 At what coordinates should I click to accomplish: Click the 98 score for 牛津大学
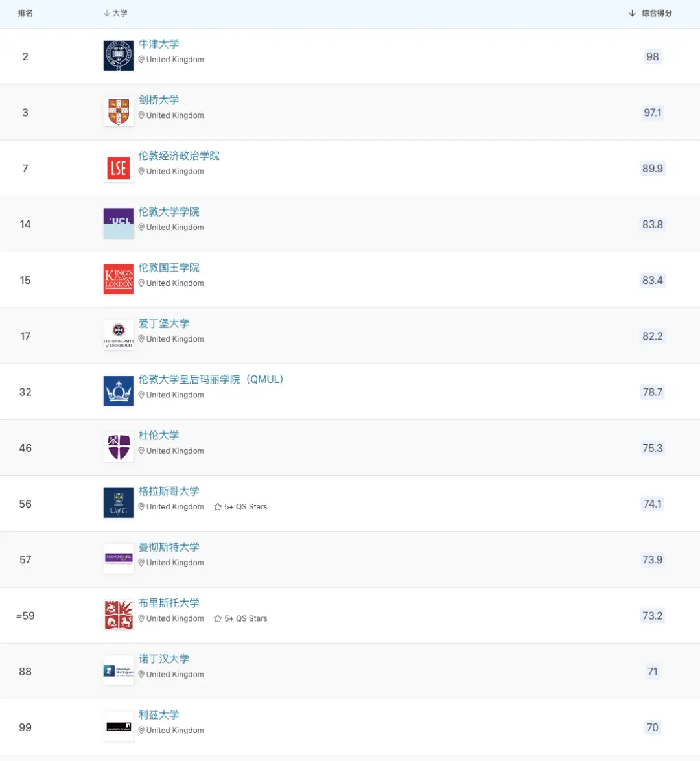coord(652,56)
